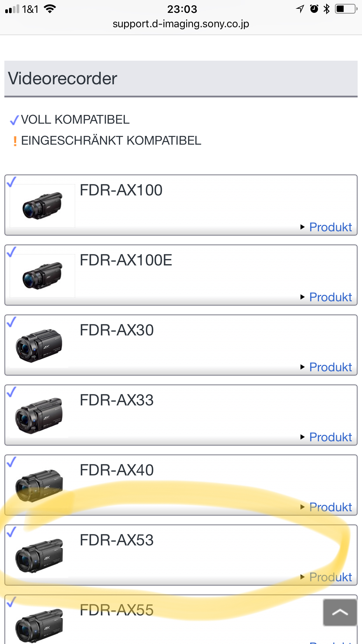Tap the Wi-Fi icon in status bar
Viewport: 362px width, 644px height.
[50, 9]
